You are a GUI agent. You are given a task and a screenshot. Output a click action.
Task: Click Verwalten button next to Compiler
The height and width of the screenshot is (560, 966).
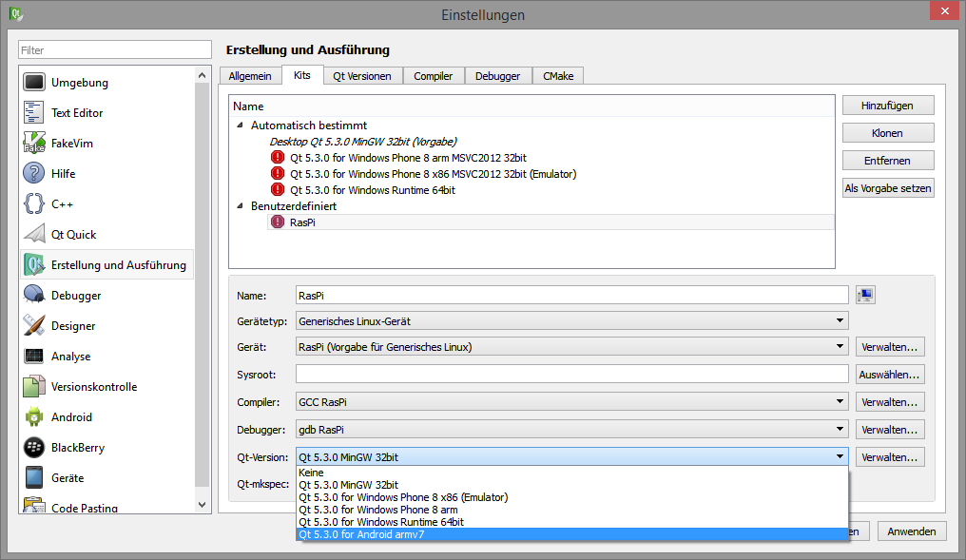coord(890,401)
